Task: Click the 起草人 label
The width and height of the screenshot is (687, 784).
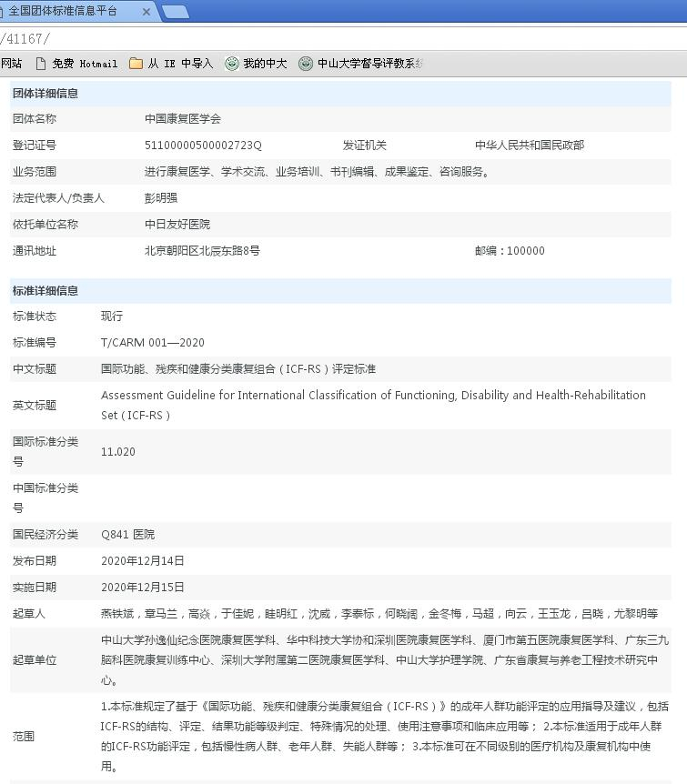Action: tap(28, 614)
